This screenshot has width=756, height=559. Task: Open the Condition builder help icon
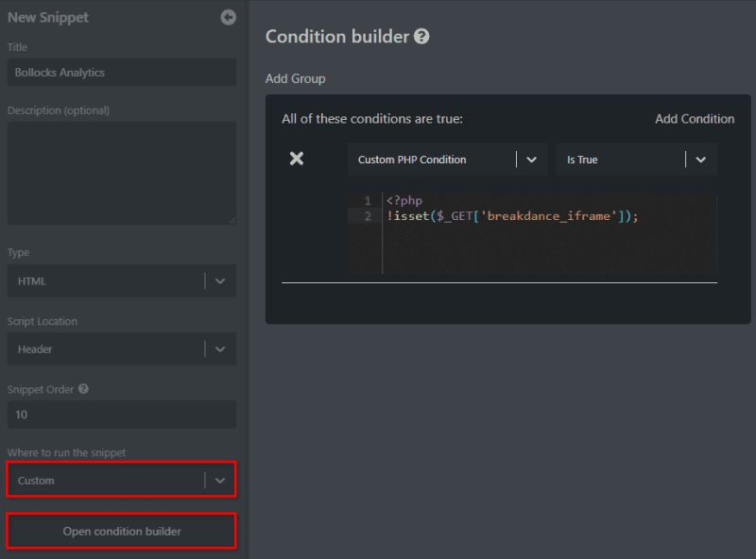[419, 36]
